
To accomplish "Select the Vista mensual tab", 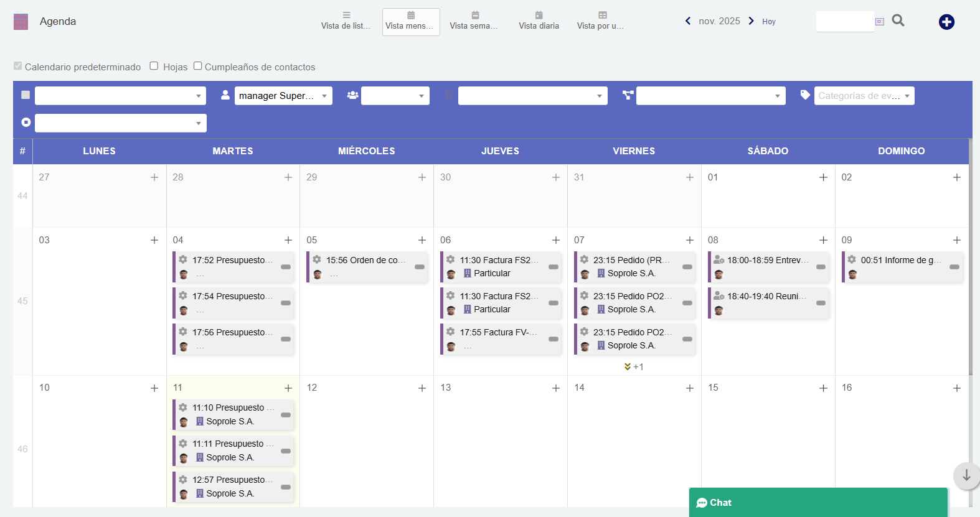I will 411,21.
